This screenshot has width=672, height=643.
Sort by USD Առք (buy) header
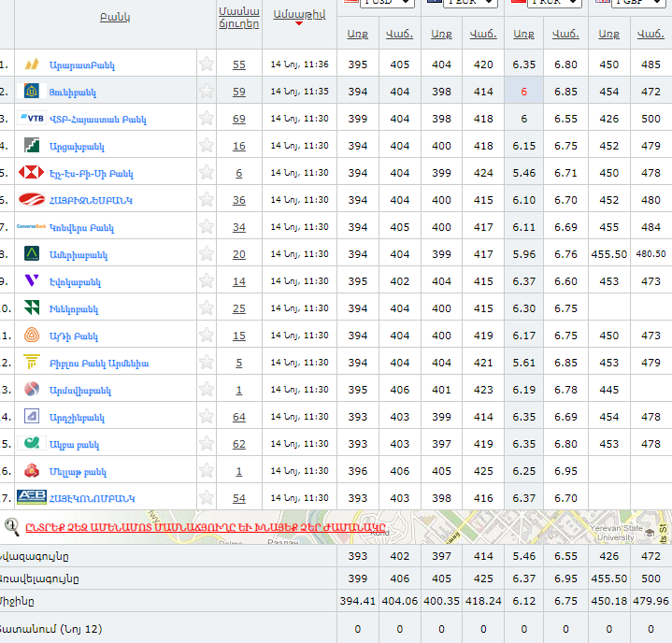pos(358,34)
